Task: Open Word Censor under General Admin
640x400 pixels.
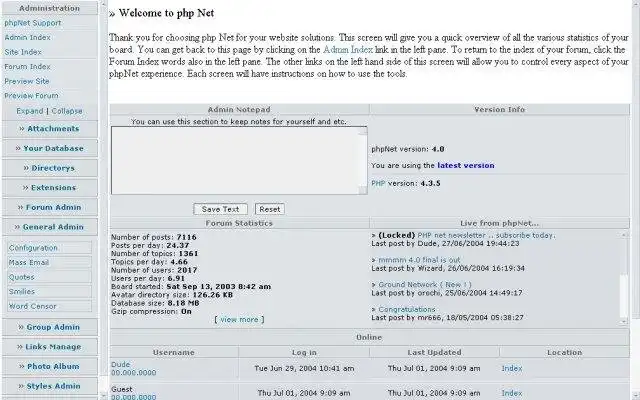Action: click(x=49, y=306)
